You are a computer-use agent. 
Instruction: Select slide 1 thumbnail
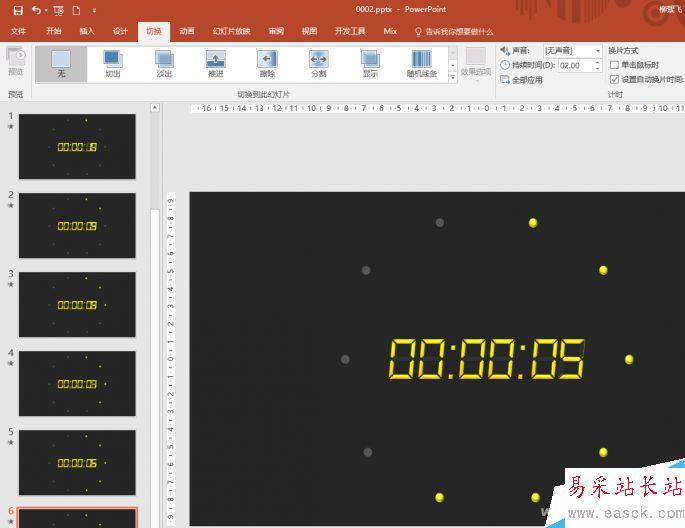tap(77, 147)
